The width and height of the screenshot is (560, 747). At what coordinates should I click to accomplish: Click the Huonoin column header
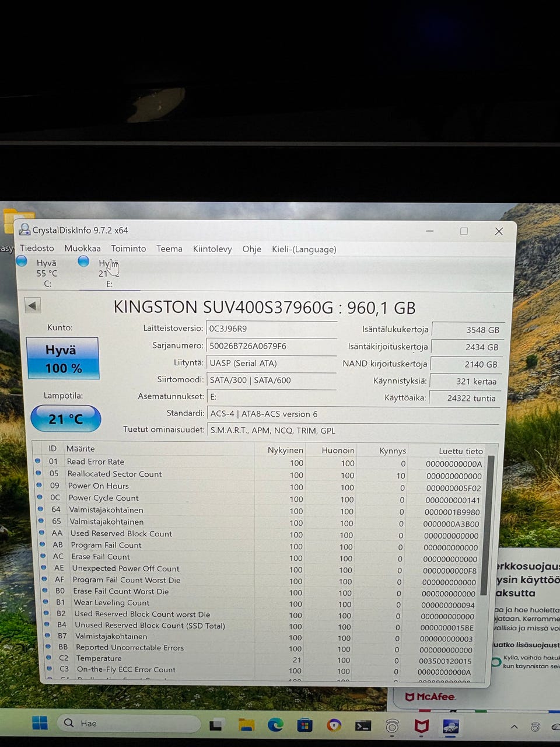tap(338, 450)
